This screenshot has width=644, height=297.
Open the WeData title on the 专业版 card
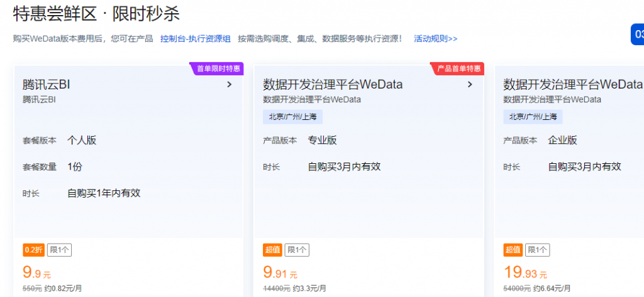click(x=333, y=85)
